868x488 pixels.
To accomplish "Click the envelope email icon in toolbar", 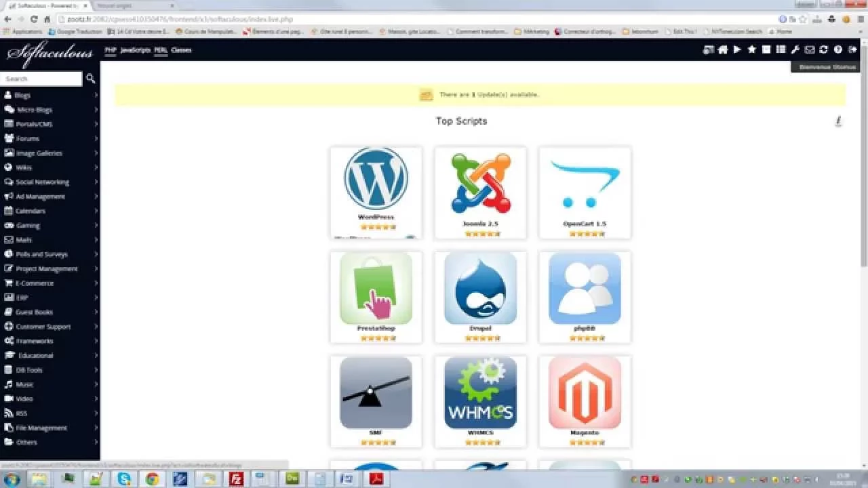I will coord(810,49).
